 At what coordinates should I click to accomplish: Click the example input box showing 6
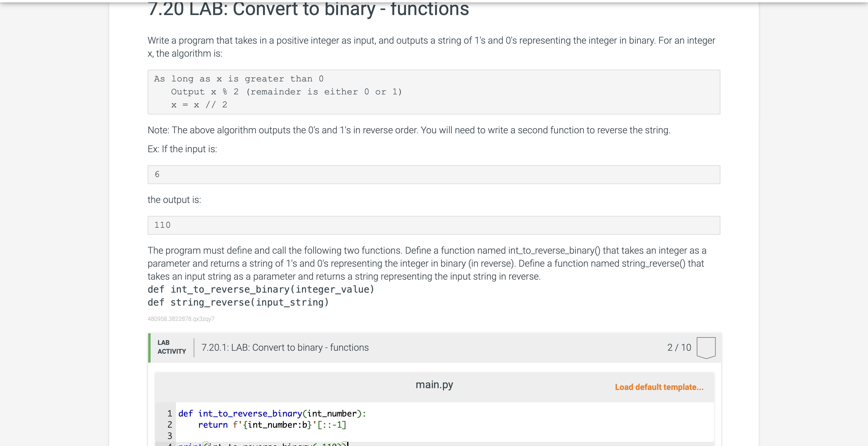coord(433,174)
